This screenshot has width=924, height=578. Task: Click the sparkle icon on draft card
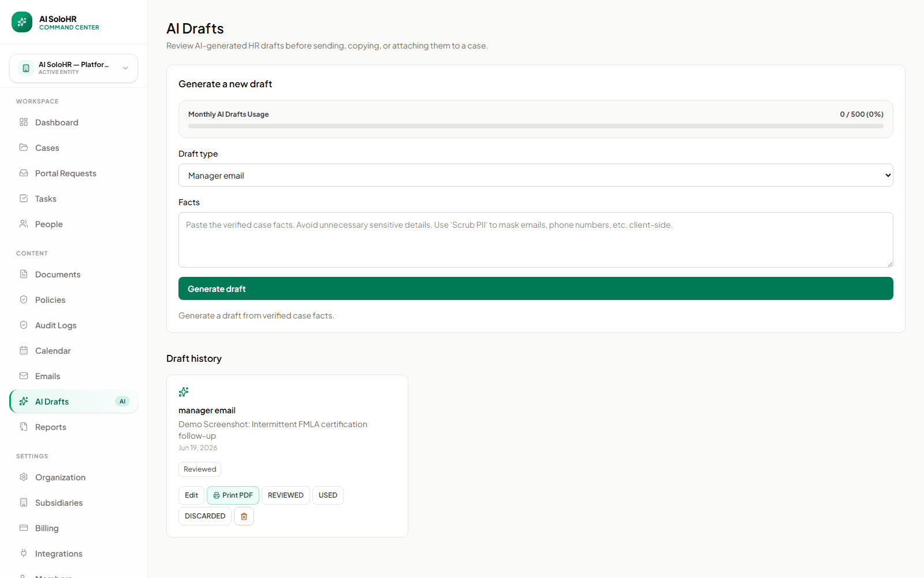point(184,392)
